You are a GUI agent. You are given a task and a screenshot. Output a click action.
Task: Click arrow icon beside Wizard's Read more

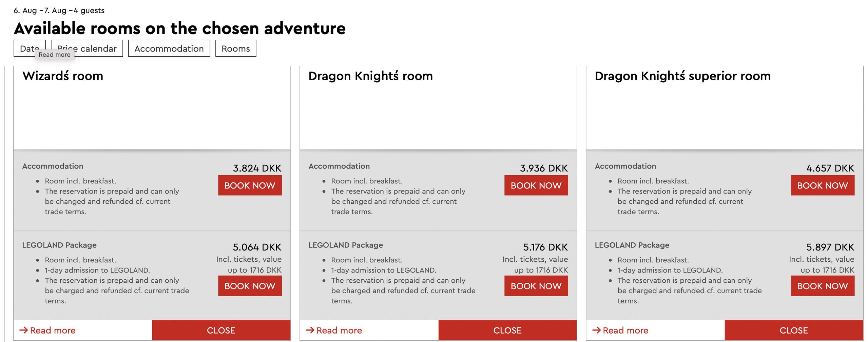23,330
